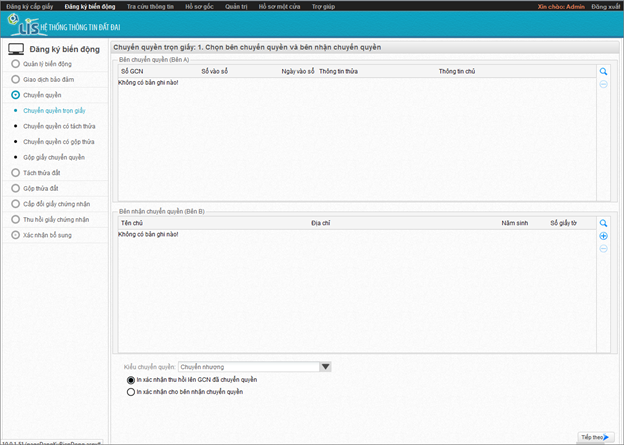Expand Tách thửa đất sidebar section
This screenshot has height=445, width=624.
tap(16, 172)
